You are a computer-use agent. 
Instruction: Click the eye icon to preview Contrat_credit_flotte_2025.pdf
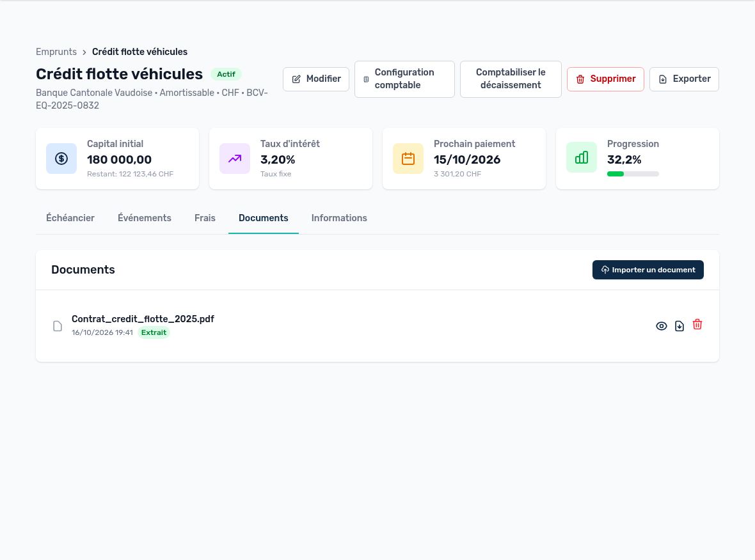(661, 326)
